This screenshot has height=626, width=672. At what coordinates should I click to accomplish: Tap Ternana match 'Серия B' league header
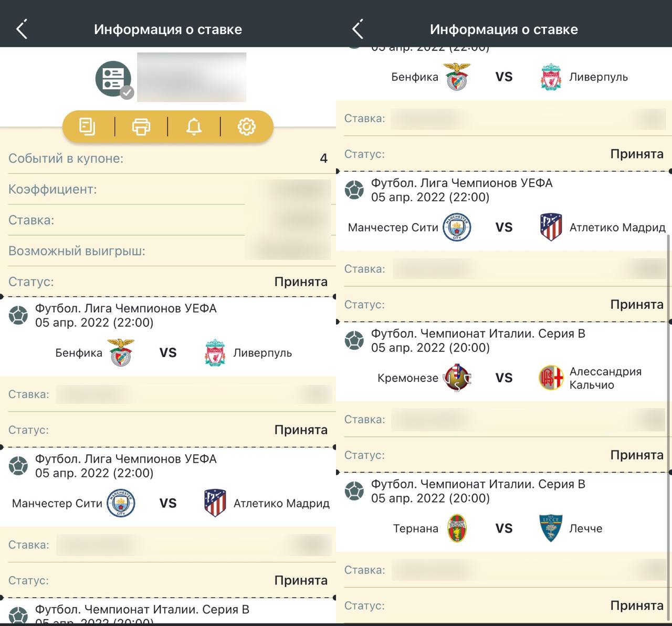(478, 484)
